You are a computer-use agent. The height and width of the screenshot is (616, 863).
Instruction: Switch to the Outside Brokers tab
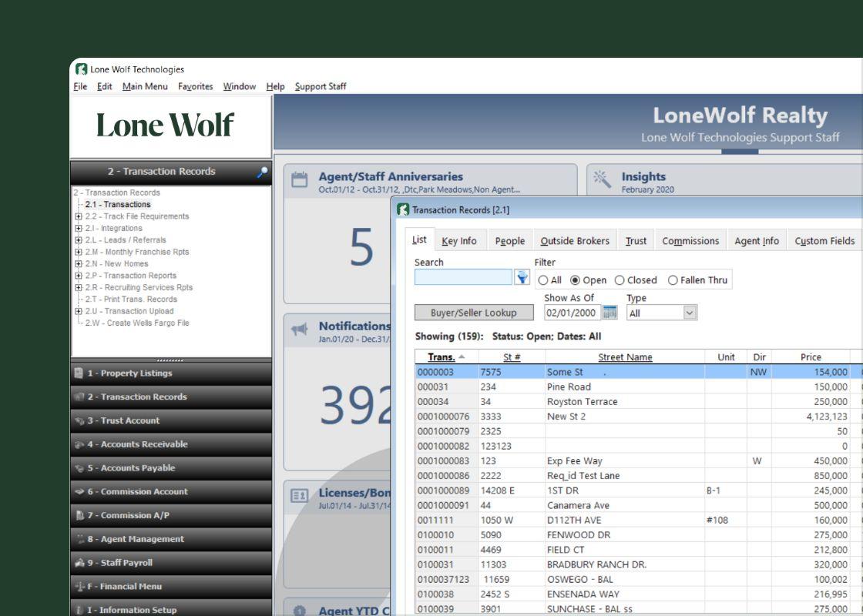point(575,241)
